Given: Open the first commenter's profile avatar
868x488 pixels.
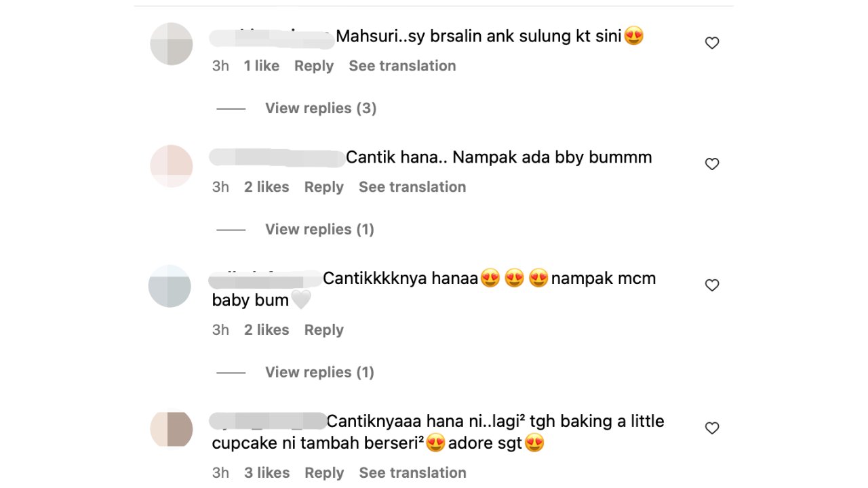Looking at the screenshot, I should (x=171, y=43).
